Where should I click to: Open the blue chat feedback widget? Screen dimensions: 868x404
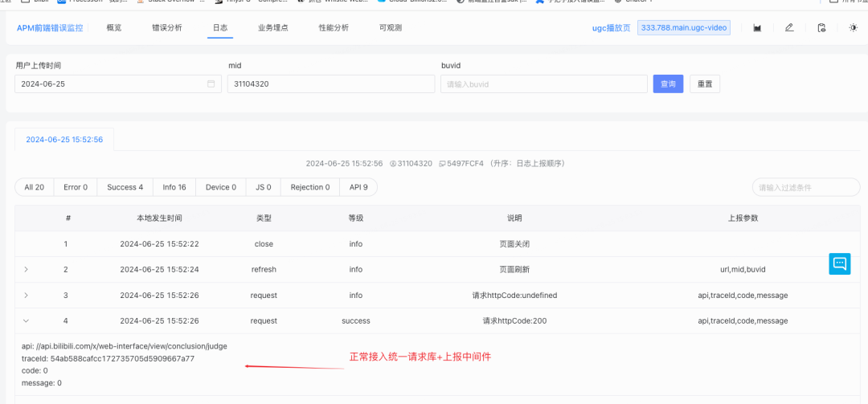(839, 263)
